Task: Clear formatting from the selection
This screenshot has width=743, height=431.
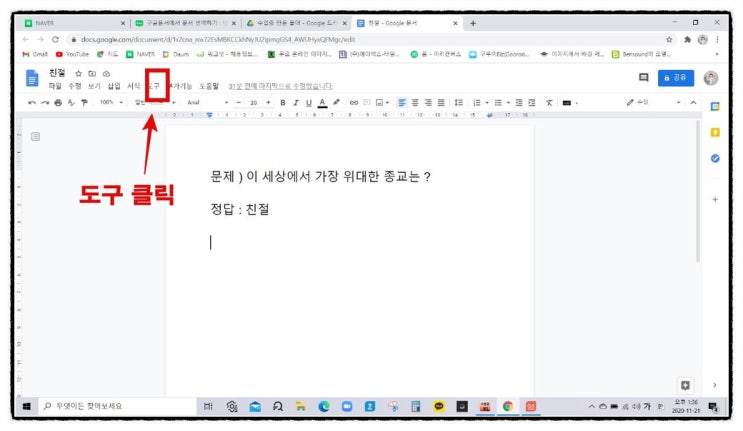Action: 549,102
